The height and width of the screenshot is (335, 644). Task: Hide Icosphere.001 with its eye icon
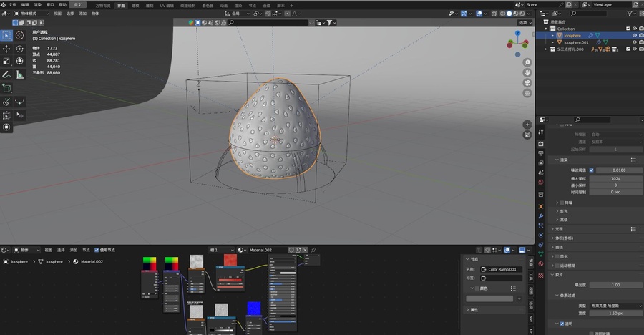[635, 42]
